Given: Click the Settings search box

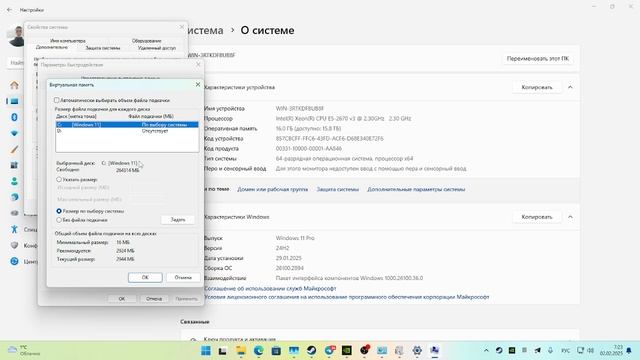Looking at the screenshot, I should click(16, 62).
